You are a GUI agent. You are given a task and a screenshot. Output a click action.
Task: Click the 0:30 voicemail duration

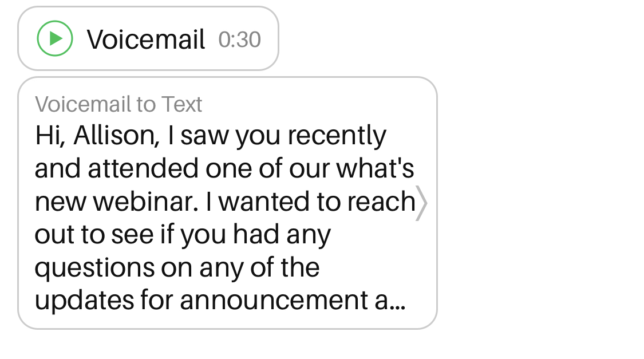click(239, 40)
